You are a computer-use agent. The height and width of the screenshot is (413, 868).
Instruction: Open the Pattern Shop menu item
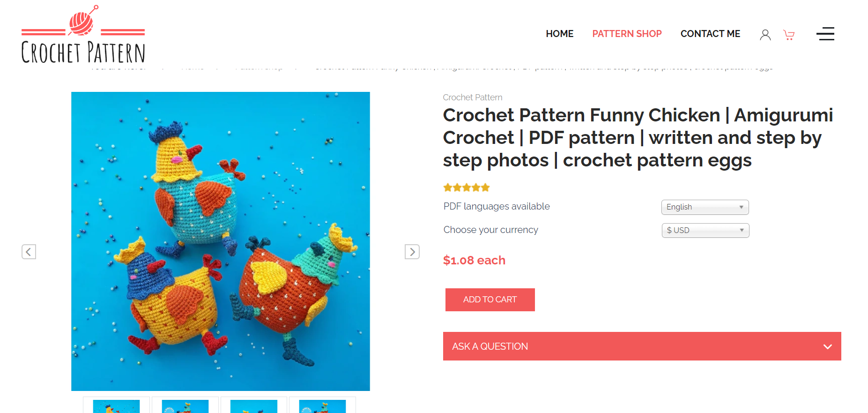pyautogui.click(x=627, y=34)
